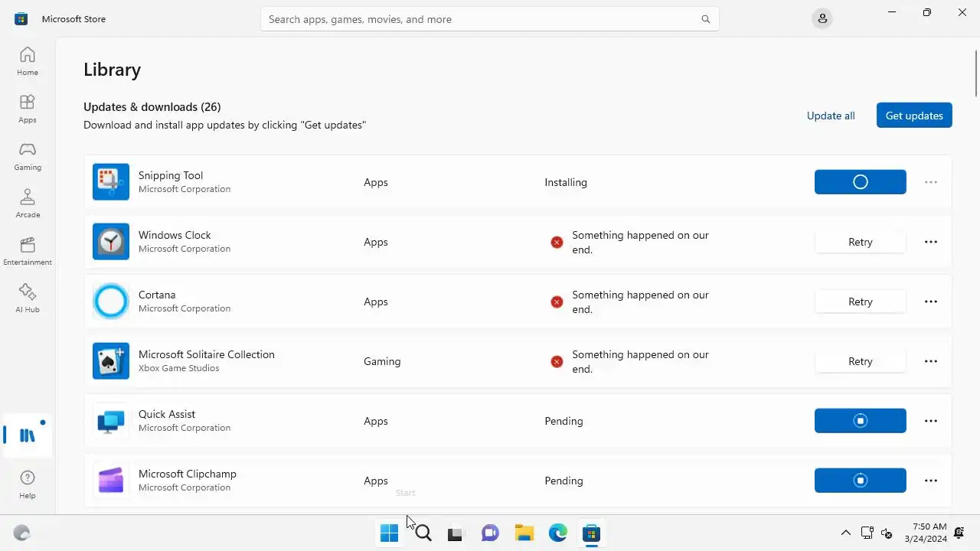Retry Microsoft Solitaire Collection update
The image size is (980, 551).
pyautogui.click(x=861, y=361)
